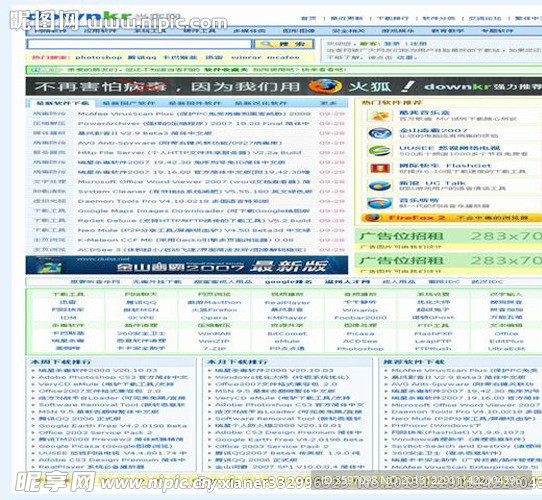Open MSN 9.5 in monthly ranking
This screenshot has height=500, width=542.
click(275, 391)
